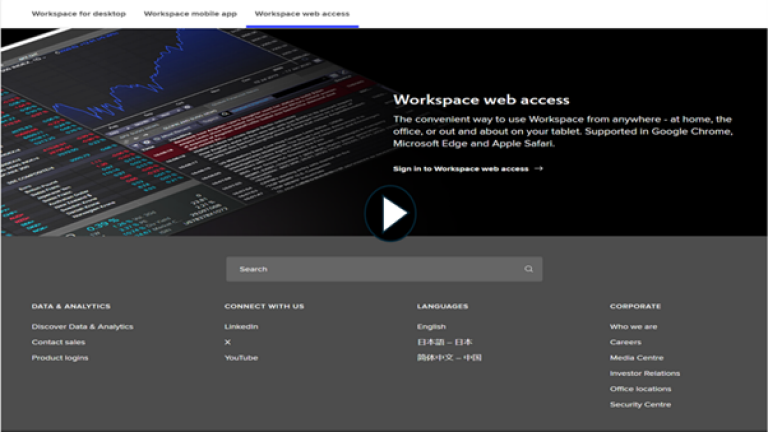Image resolution: width=768 pixels, height=432 pixels.
Task: Go to the YouTube link
Action: click(x=241, y=358)
